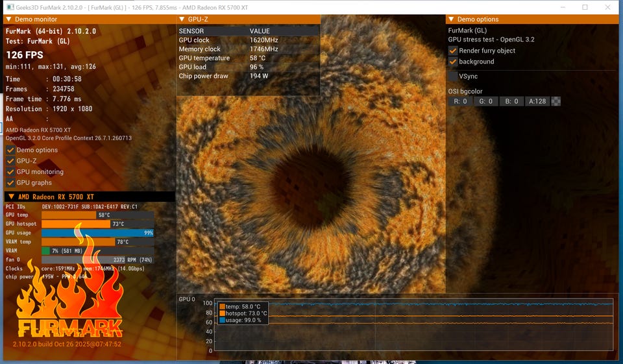The height and width of the screenshot is (364, 623).
Task: Click the VRAM 7% (581 MB) bar
Action: 98,250
